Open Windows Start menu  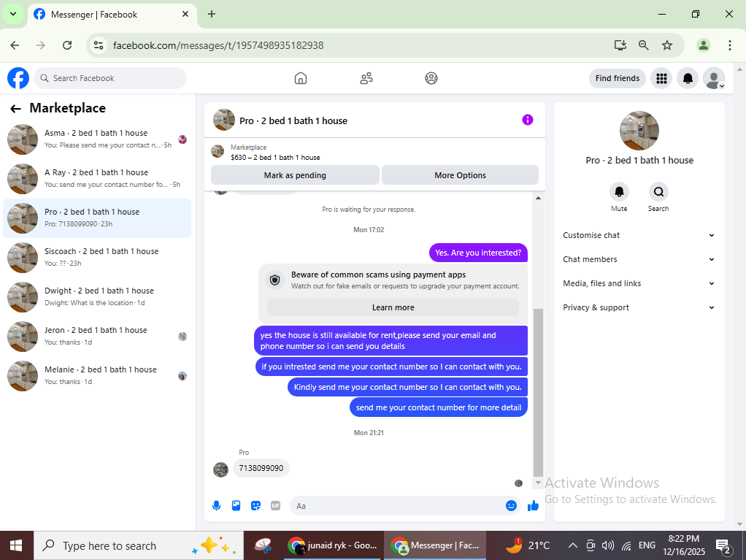16,545
